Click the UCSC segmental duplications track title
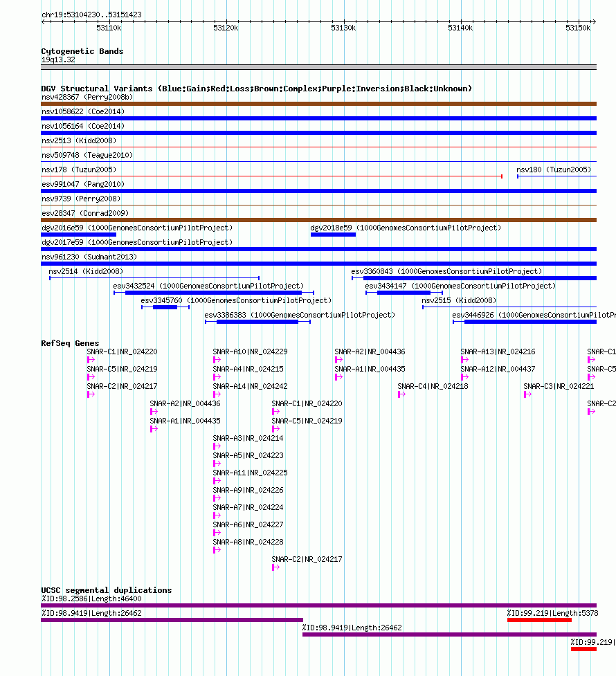This screenshot has width=616, height=676. coord(106,590)
